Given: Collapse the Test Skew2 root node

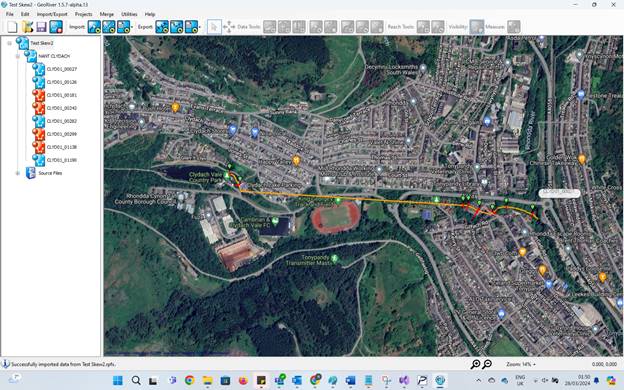Looking at the screenshot, I should (x=10, y=43).
